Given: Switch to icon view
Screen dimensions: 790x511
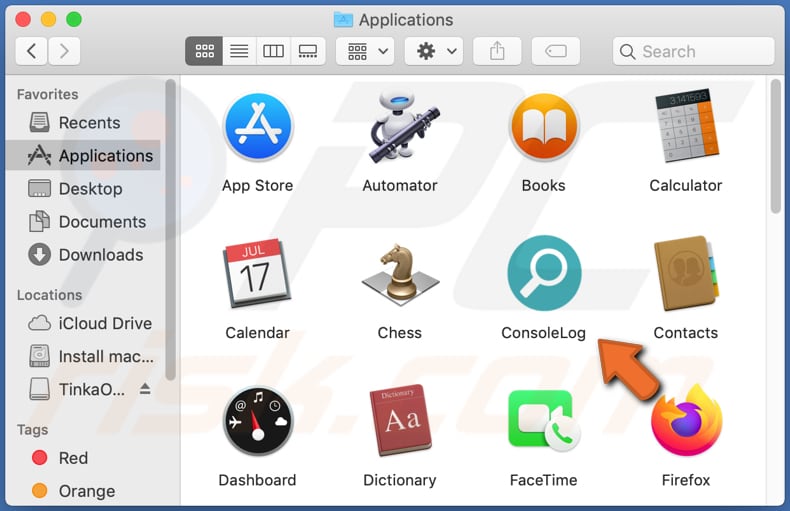Looking at the screenshot, I should click(204, 51).
